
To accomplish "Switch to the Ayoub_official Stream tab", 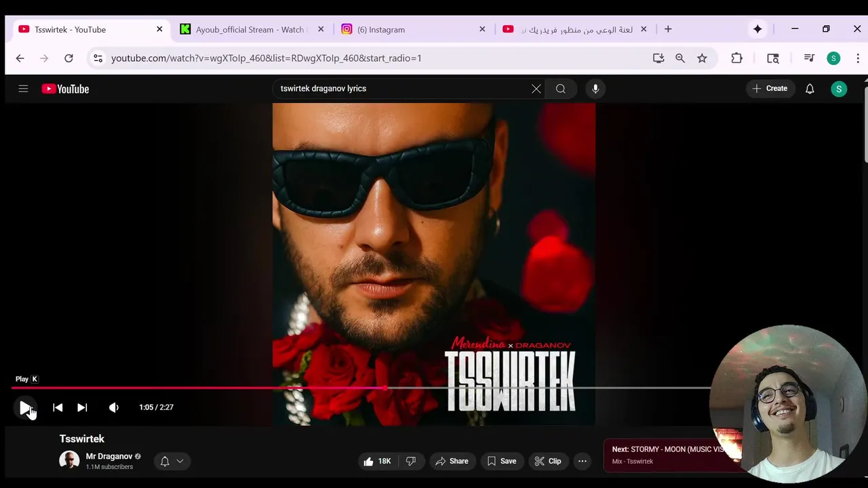I will [x=250, y=30].
